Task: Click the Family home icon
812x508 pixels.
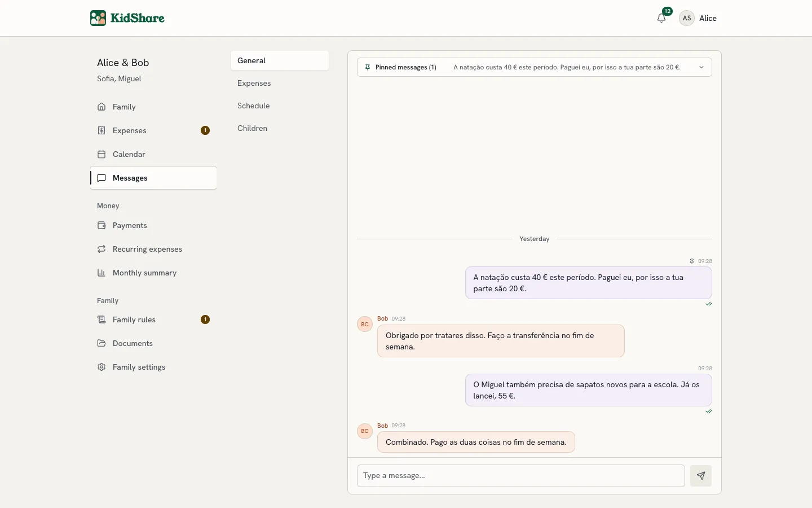Action: click(101, 107)
